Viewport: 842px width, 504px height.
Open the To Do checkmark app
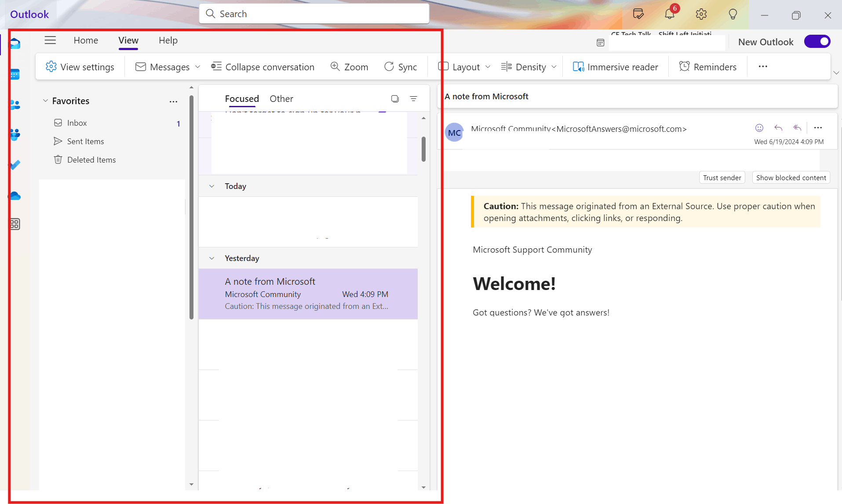[x=15, y=165]
